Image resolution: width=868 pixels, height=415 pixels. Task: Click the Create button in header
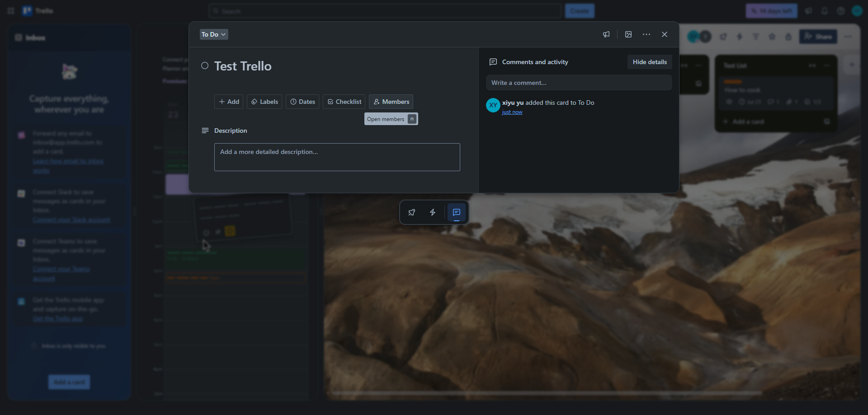point(580,11)
